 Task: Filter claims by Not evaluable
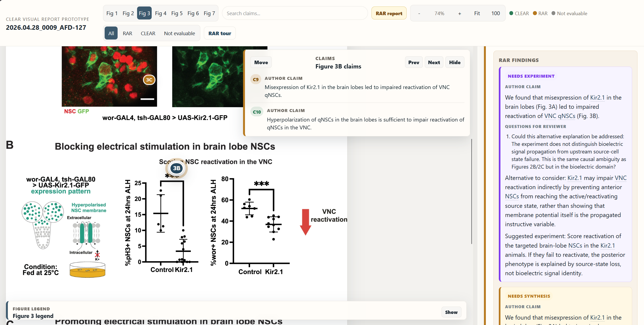[x=179, y=33]
